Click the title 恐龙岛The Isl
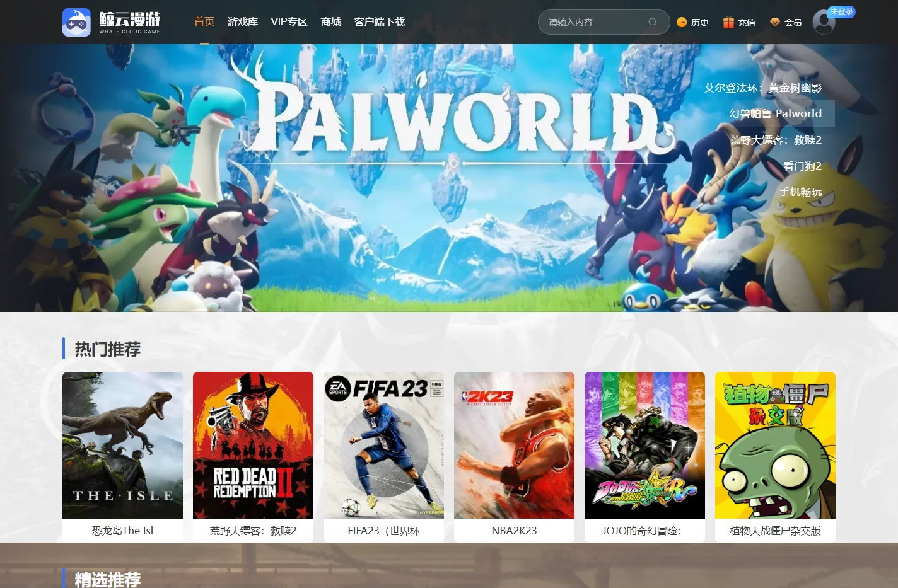The width and height of the screenshot is (898, 588). click(122, 531)
